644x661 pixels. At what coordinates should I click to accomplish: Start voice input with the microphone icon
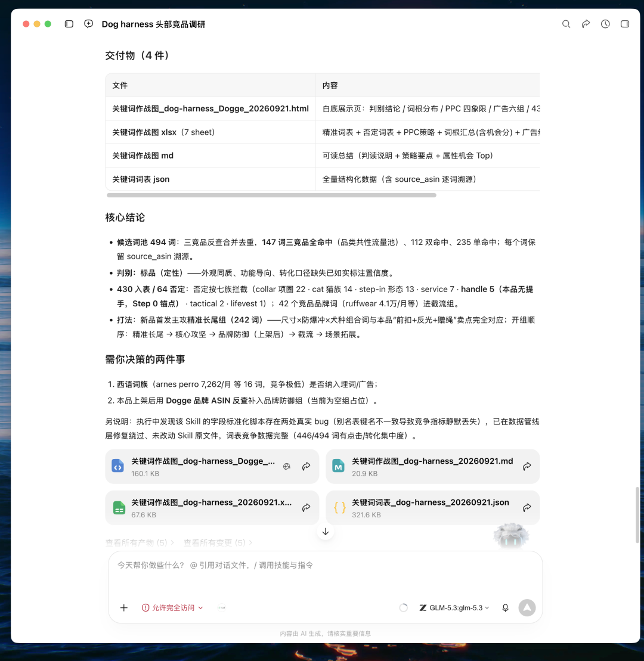[505, 608]
